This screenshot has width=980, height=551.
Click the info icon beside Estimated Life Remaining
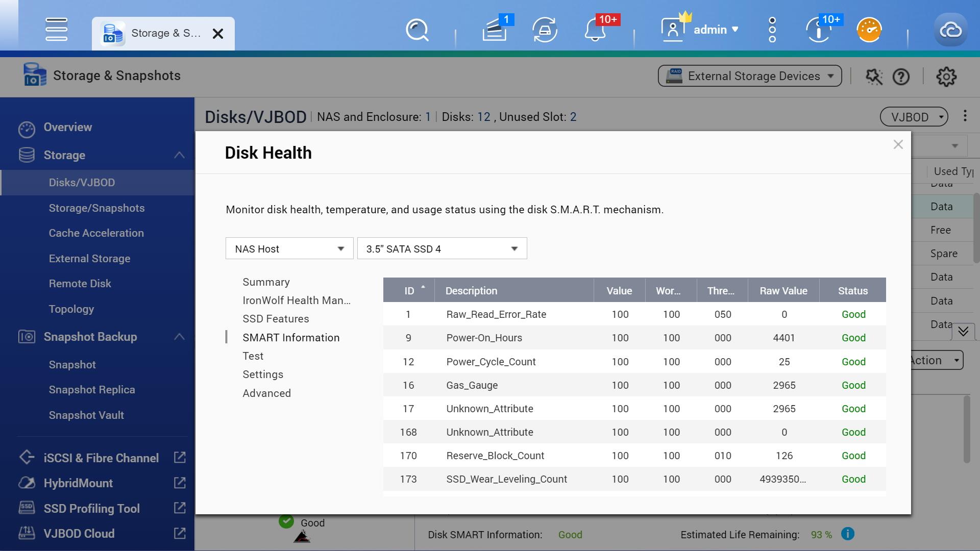pyautogui.click(x=848, y=534)
